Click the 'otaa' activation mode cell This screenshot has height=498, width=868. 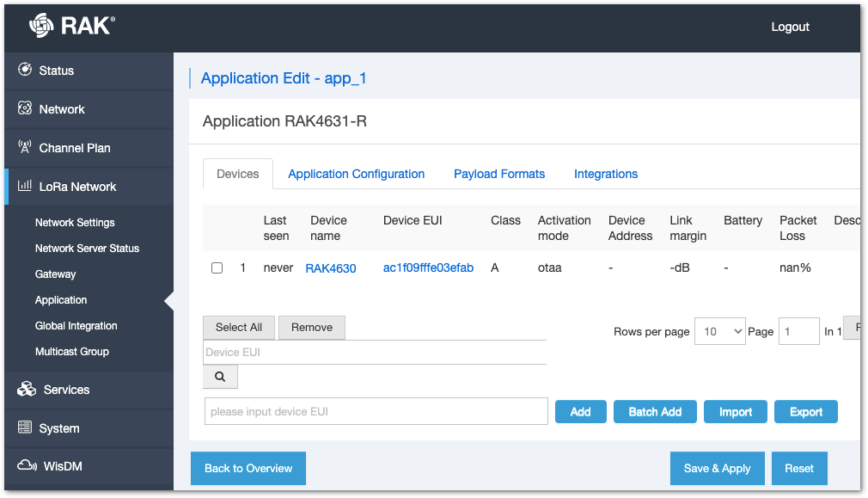pyautogui.click(x=550, y=267)
